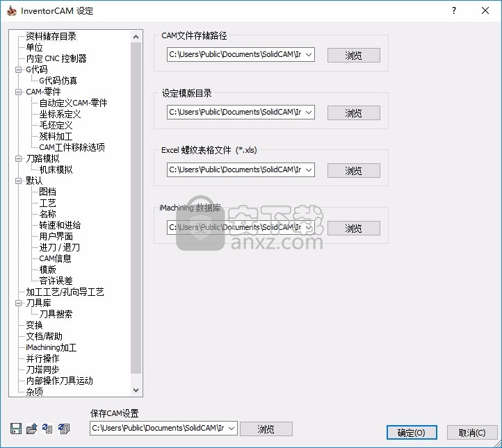Select iMachining加工 tree item
502x448 pixels.
51,347
